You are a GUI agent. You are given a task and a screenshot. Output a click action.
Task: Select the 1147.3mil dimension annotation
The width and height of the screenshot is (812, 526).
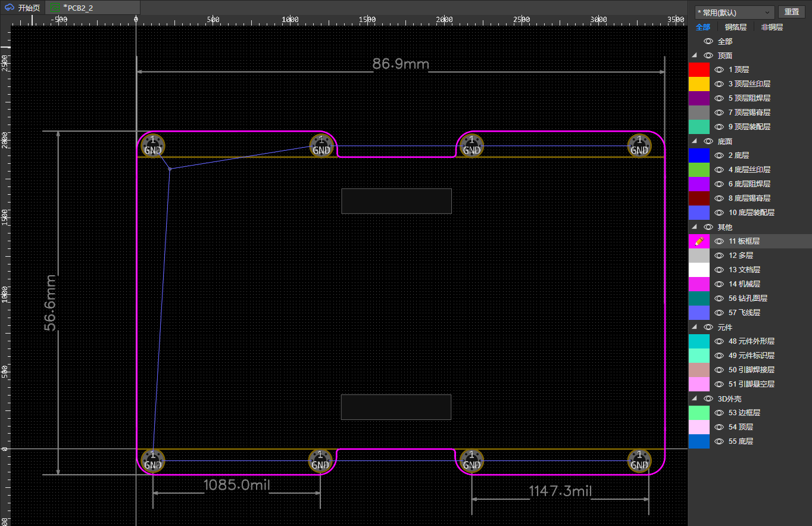click(x=560, y=491)
